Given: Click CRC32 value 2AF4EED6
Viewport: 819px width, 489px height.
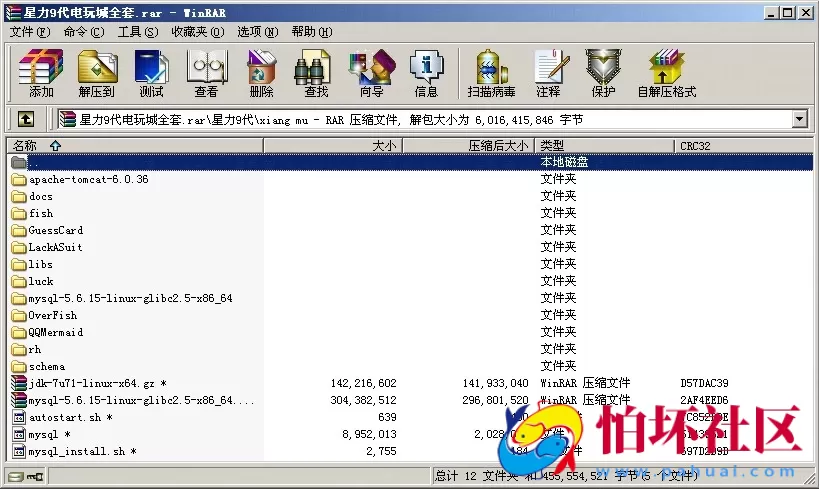Looking at the screenshot, I should coord(704,400).
